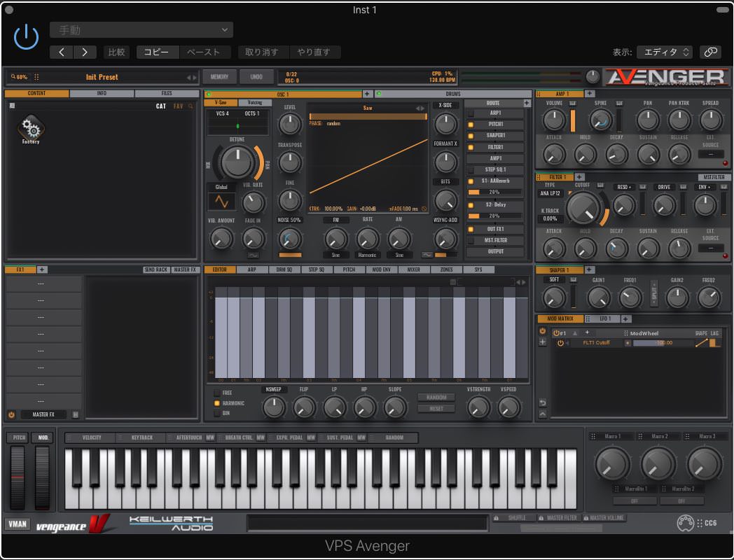Enable the MST.FILTER route checkbox

coord(471,241)
